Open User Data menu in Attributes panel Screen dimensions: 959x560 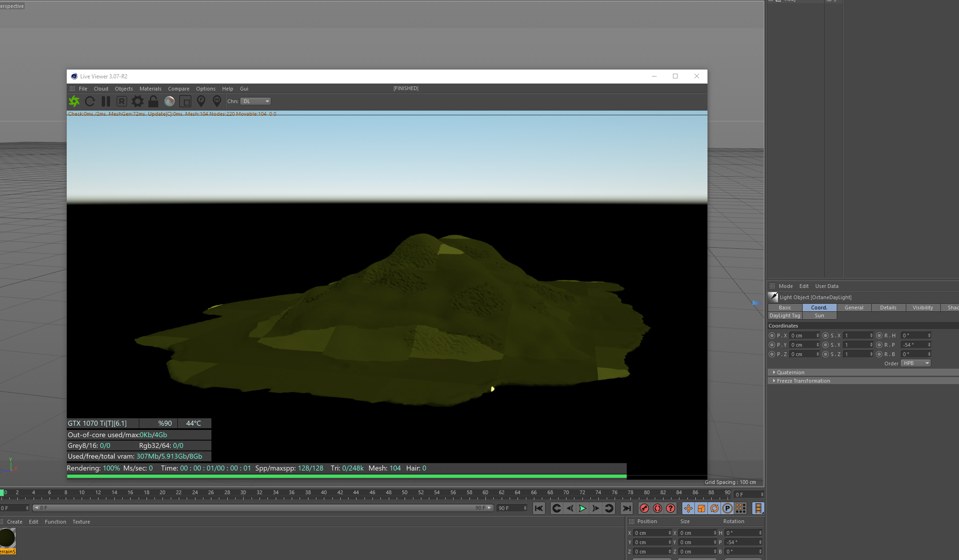tap(827, 286)
